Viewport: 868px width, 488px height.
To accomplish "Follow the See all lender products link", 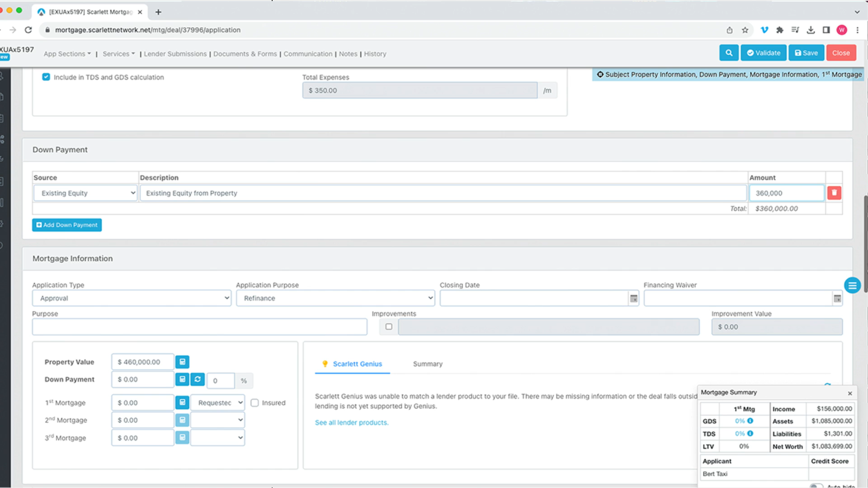I will click(351, 422).
